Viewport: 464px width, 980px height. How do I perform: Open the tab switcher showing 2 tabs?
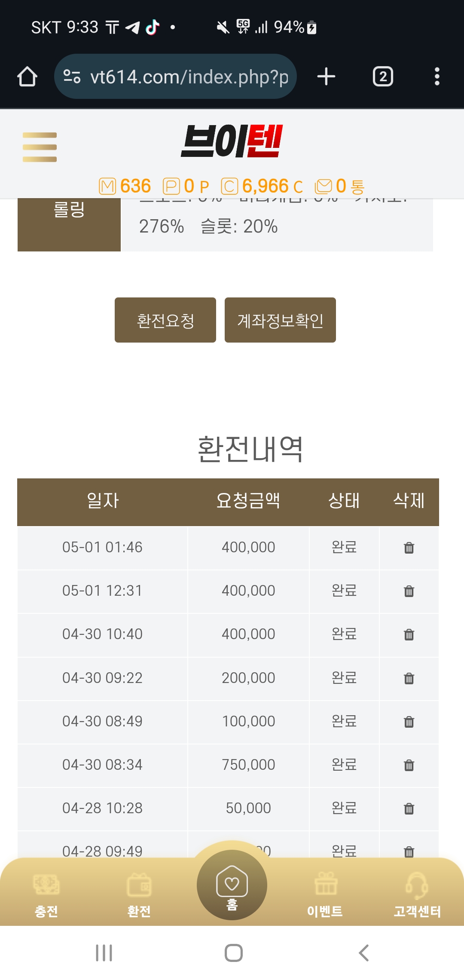382,77
